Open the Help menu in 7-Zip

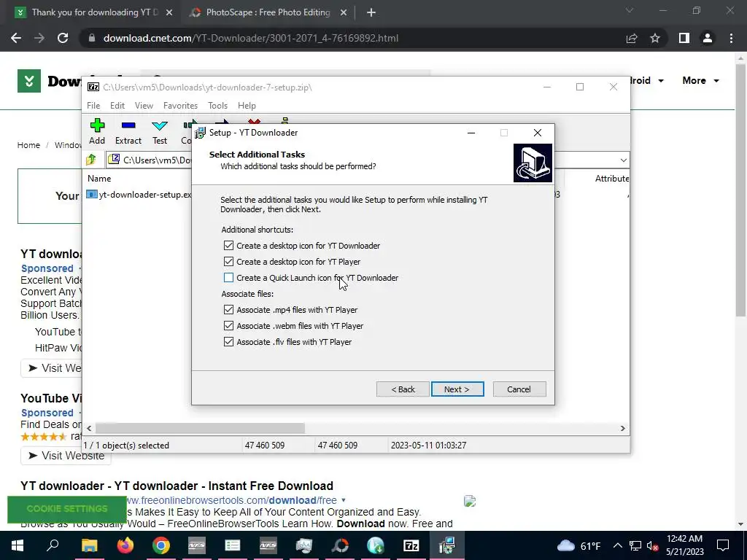click(x=247, y=106)
